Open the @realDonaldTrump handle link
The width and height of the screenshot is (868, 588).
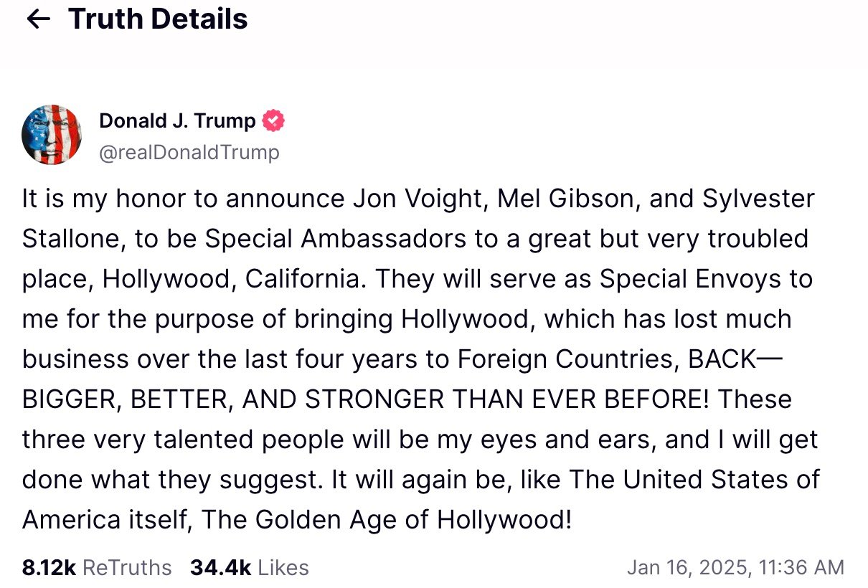click(x=189, y=152)
